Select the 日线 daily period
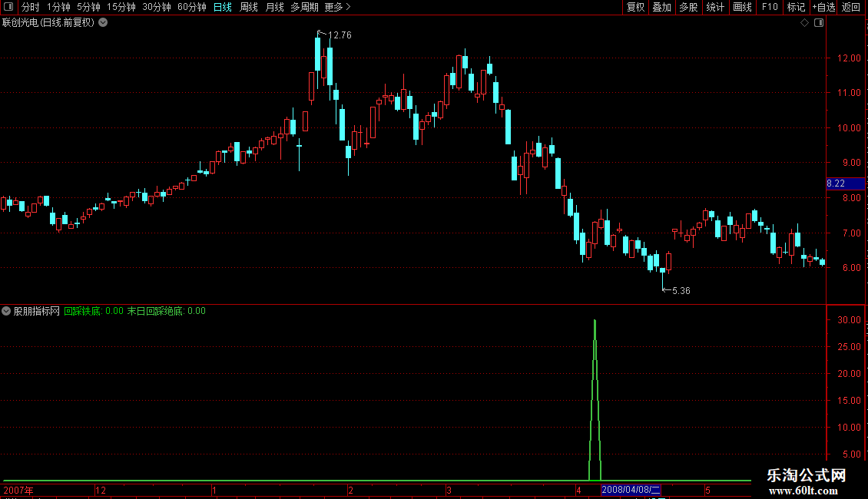The width and height of the screenshot is (868, 499). 223,7
